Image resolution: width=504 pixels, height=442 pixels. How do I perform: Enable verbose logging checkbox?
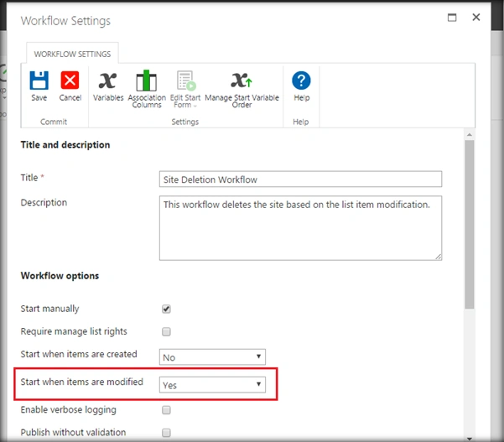pyautogui.click(x=166, y=410)
